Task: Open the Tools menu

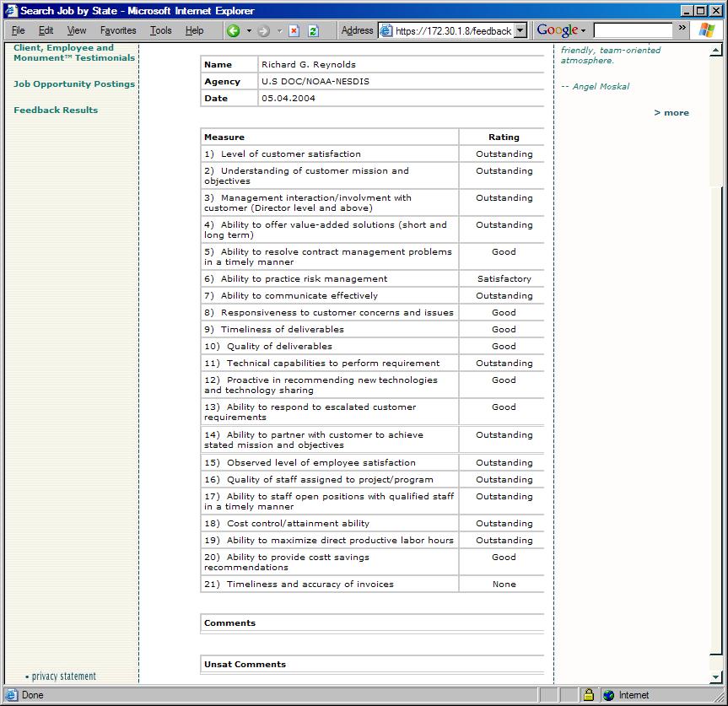Action: (x=160, y=30)
